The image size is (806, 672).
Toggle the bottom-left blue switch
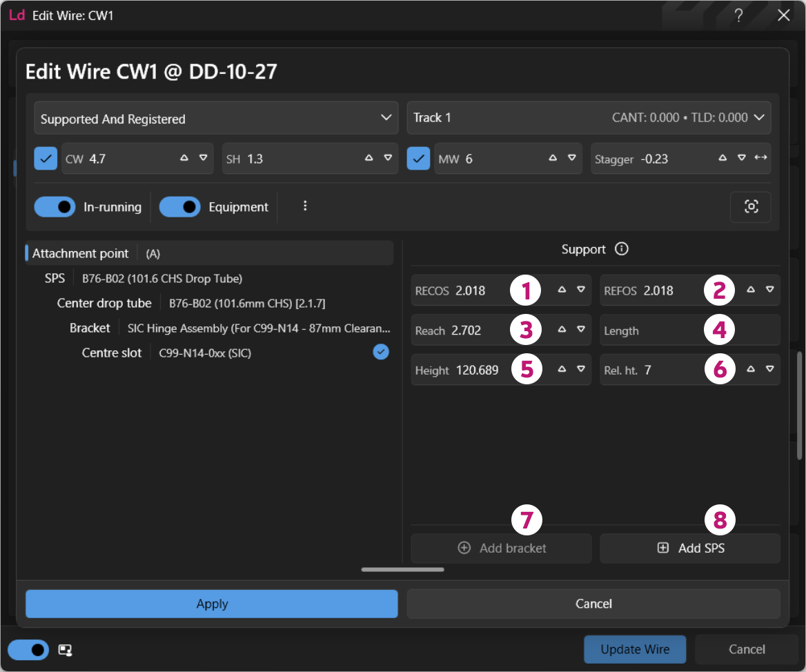28,650
